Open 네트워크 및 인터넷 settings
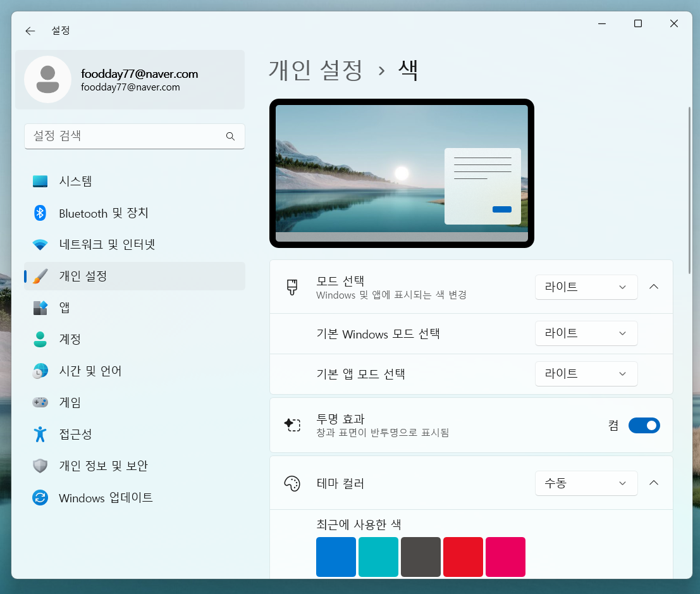The width and height of the screenshot is (700, 594). point(135,245)
